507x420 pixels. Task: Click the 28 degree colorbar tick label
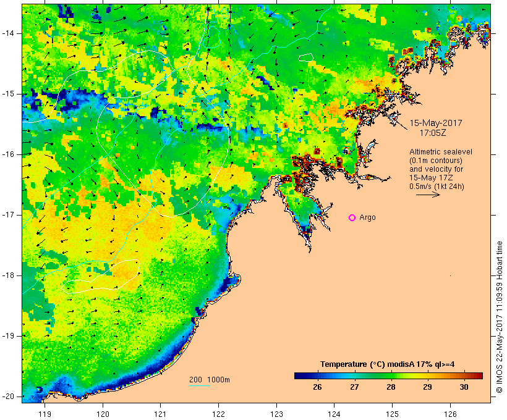(x=391, y=387)
